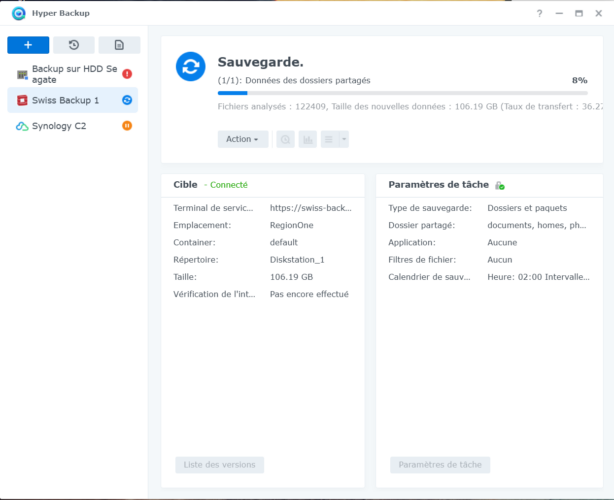Screen dimensions: 614x500
Task: Click Dossiers et paquets value
Action: [x=527, y=208]
